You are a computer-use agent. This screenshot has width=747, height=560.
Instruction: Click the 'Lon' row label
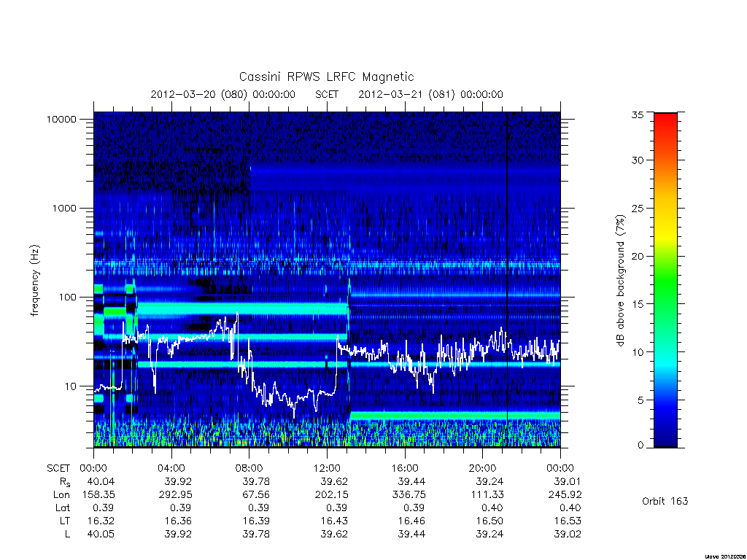[61, 495]
